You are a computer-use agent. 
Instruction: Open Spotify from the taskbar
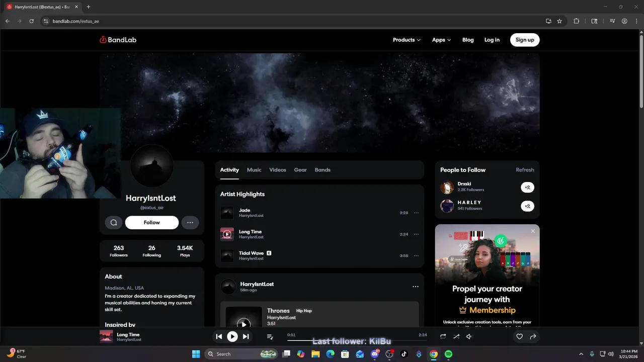point(448,354)
